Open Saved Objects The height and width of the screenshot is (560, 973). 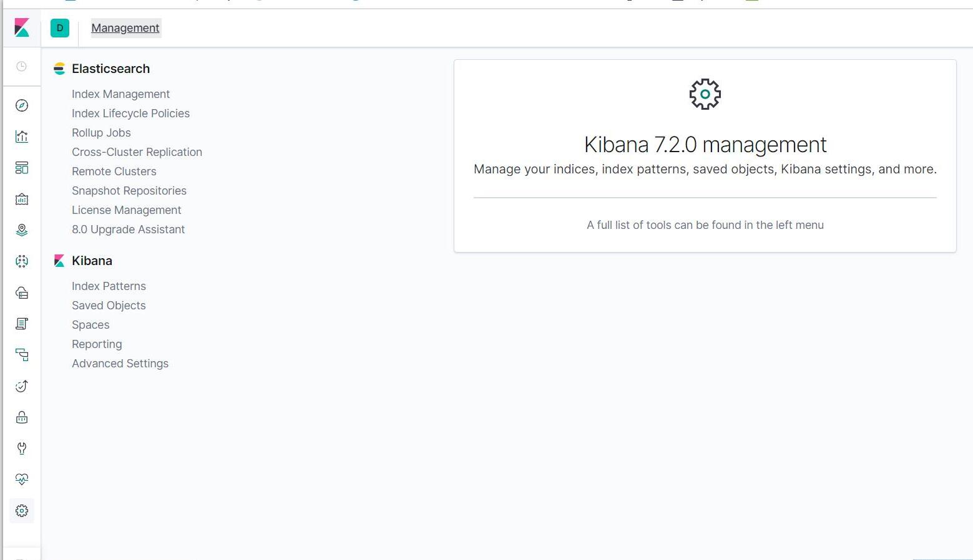pos(109,306)
